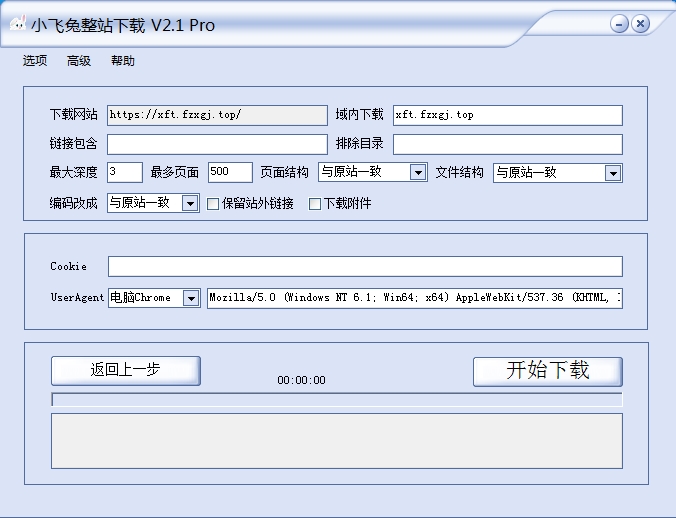Image resolution: width=676 pixels, height=518 pixels.
Task: Open the 高级 menu
Action: (x=79, y=61)
